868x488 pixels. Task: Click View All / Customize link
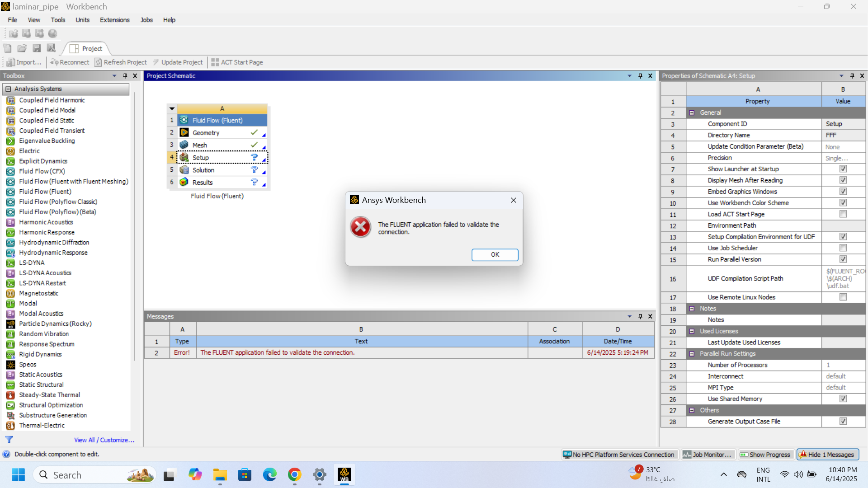click(x=104, y=440)
